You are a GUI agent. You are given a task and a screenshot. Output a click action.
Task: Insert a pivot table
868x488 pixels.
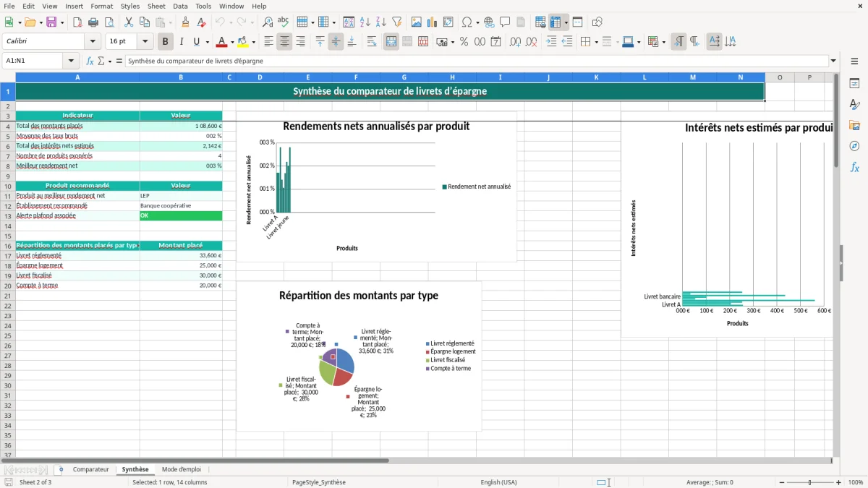(448, 22)
